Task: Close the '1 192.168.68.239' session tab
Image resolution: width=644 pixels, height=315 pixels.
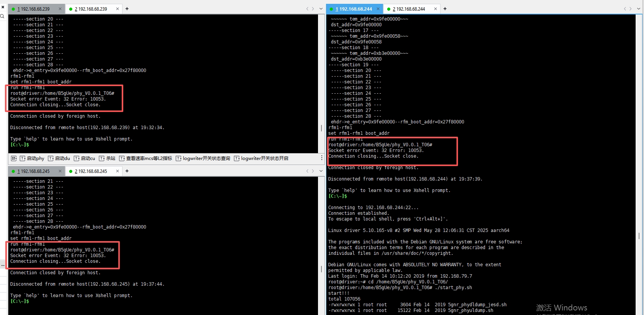Action: [60, 9]
